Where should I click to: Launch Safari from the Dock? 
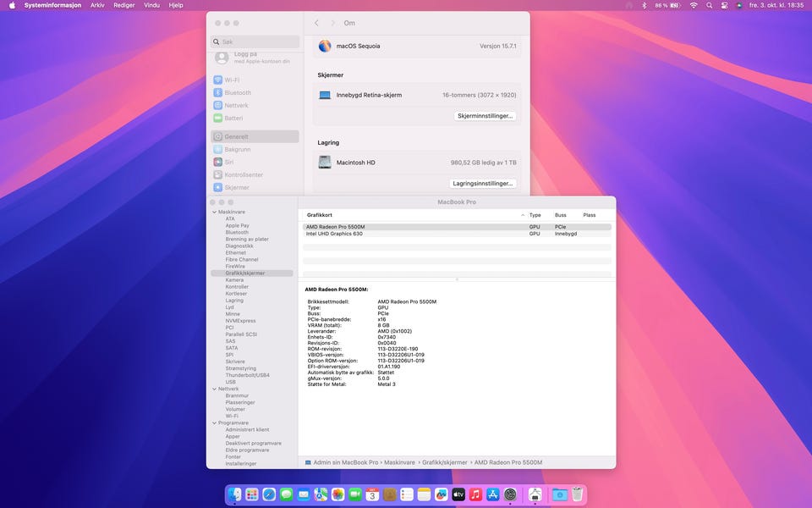(269, 494)
